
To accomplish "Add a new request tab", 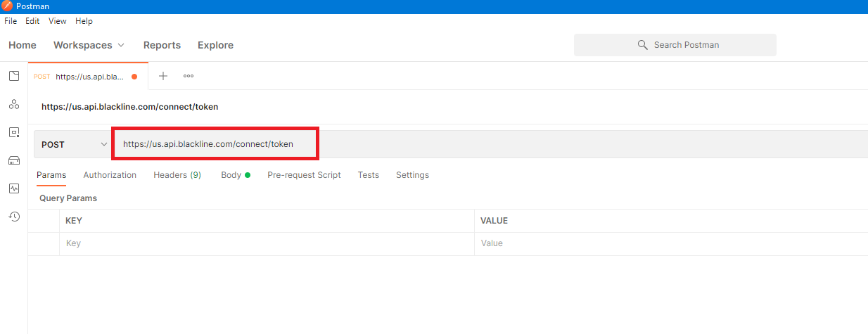I will (163, 76).
